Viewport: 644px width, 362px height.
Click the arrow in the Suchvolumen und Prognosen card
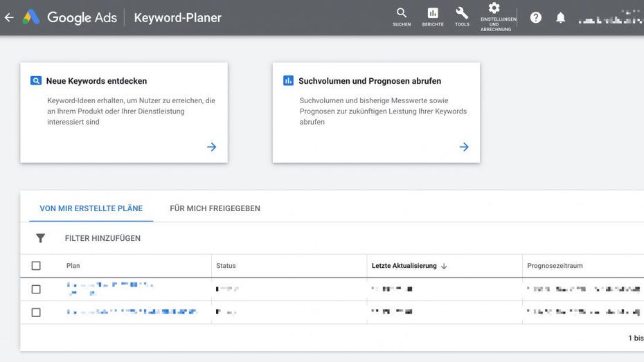coord(464,147)
